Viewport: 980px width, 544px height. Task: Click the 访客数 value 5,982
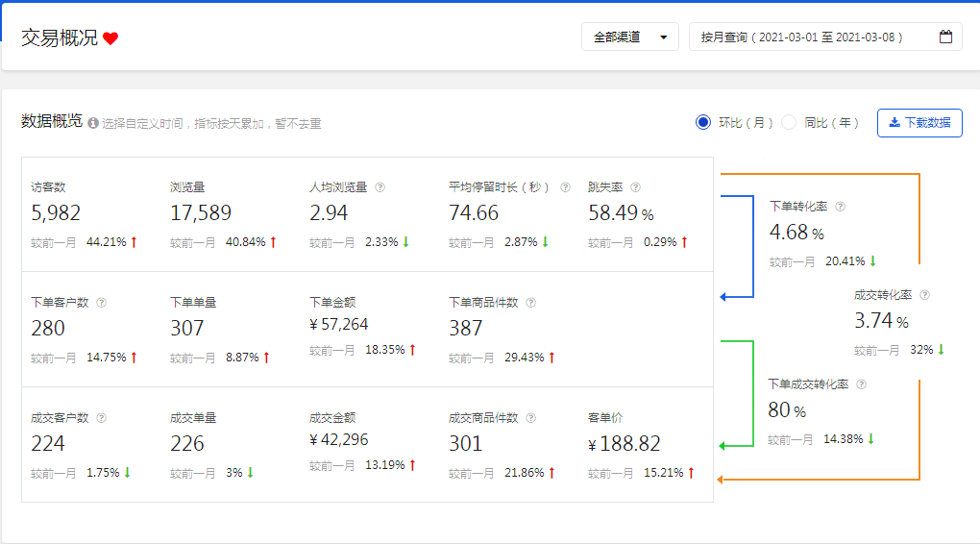pos(56,213)
